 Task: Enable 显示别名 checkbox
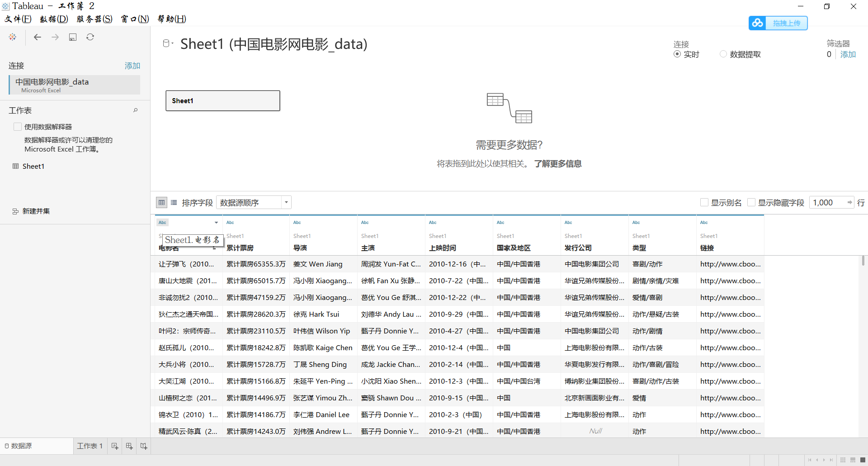click(x=705, y=202)
